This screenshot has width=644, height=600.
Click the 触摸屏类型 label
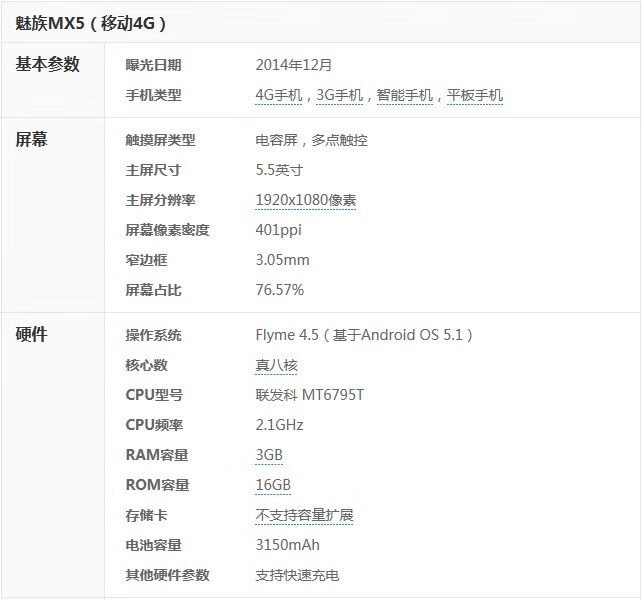pos(160,140)
